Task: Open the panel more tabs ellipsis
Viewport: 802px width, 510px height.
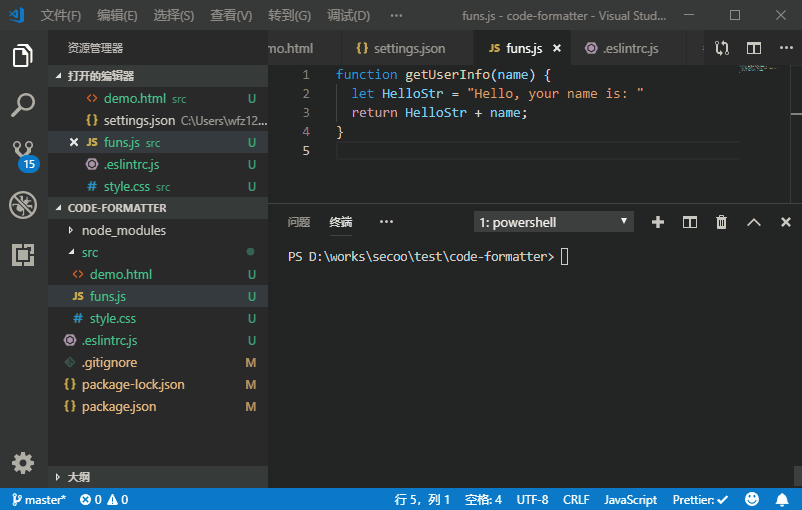Action: [x=386, y=221]
